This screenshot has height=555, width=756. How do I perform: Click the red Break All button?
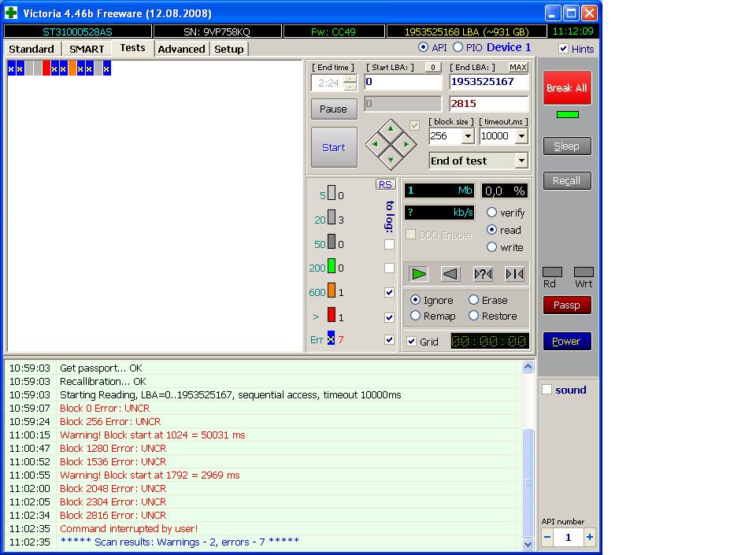567,87
